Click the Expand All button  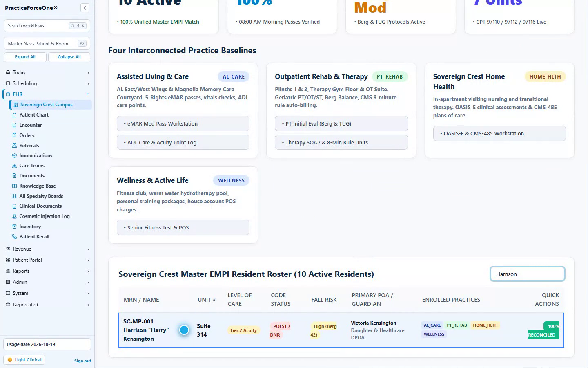[x=25, y=57]
